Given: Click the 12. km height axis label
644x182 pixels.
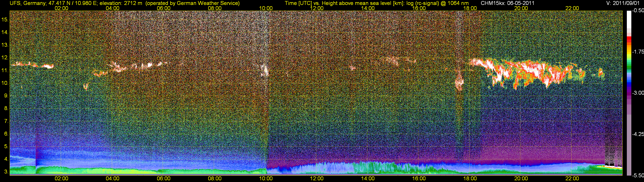Looking at the screenshot, I should [x=5, y=58].
